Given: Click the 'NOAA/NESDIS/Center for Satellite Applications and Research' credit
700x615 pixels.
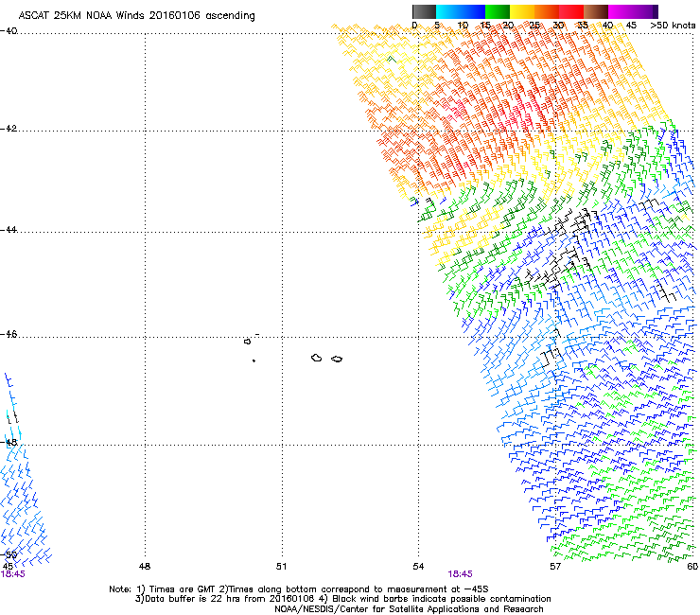Looking at the screenshot, I should 409,609.
